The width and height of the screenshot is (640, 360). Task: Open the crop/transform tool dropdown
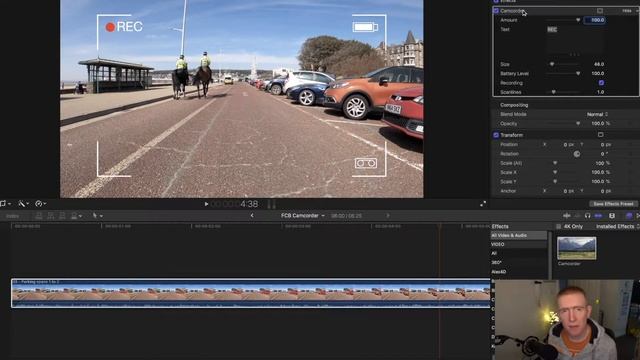5,204
